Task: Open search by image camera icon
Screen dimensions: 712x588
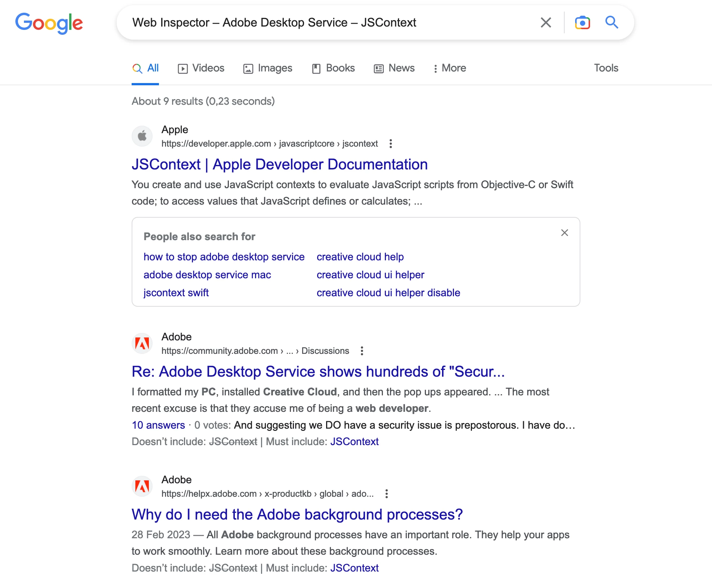Action: tap(582, 22)
